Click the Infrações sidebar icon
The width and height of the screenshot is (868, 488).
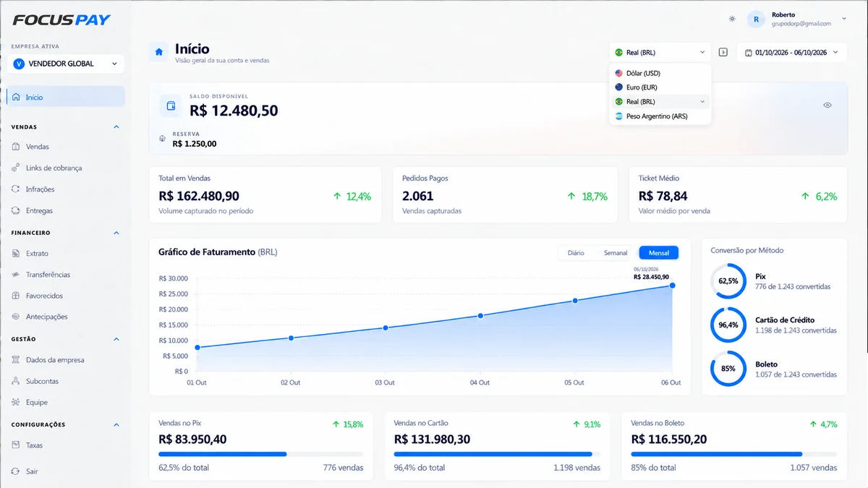(16, 189)
